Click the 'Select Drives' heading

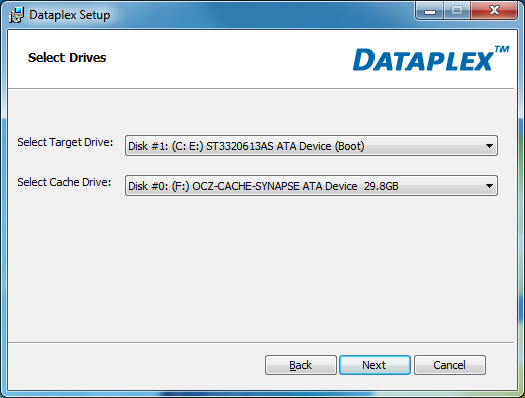point(67,58)
